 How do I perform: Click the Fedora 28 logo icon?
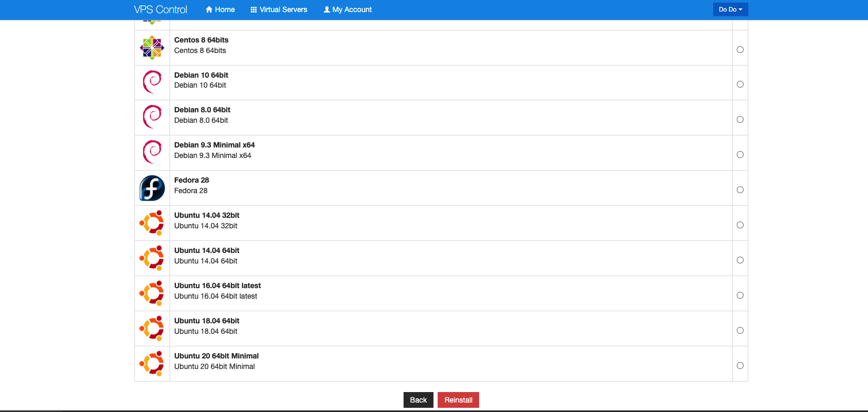tap(152, 188)
